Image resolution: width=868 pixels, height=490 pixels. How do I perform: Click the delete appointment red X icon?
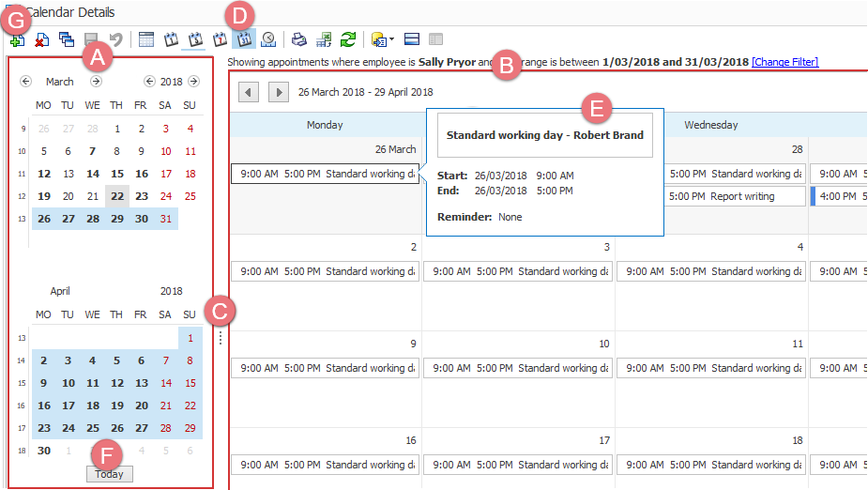point(41,39)
